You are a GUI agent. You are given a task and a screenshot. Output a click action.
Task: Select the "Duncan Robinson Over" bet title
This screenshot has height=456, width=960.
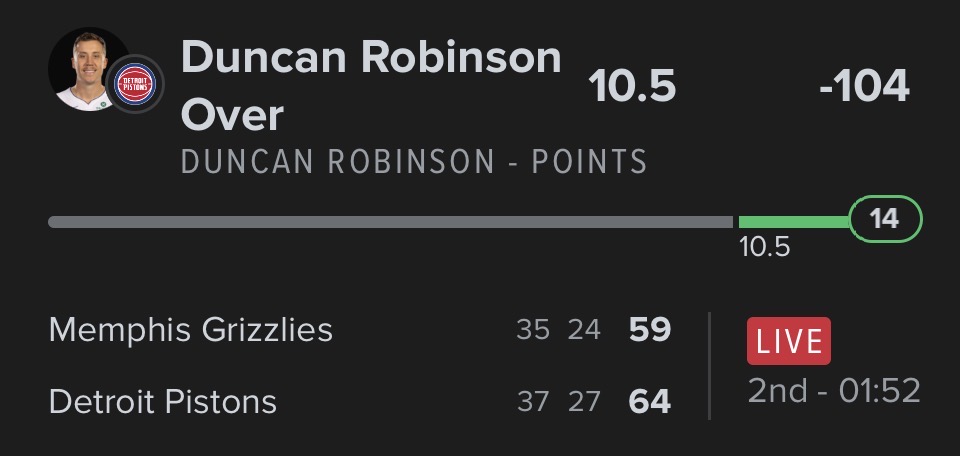coord(370,87)
